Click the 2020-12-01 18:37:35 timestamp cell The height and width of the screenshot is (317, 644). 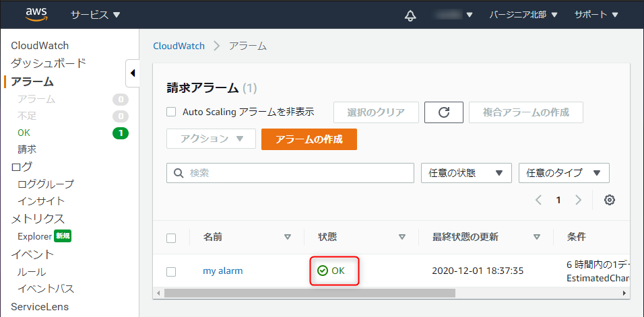[478, 271]
